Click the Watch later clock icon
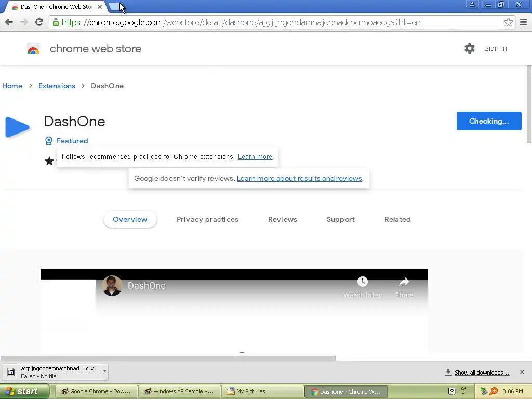Viewport: 532px width, 399px height. click(x=362, y=281)
